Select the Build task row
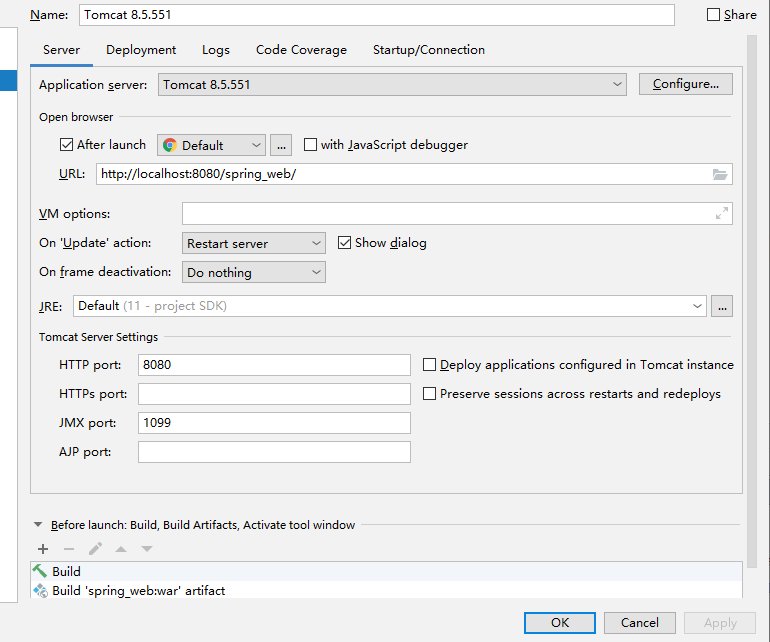Image resolution: width=770 pixels, height=642 pixels. coord(386,571)
